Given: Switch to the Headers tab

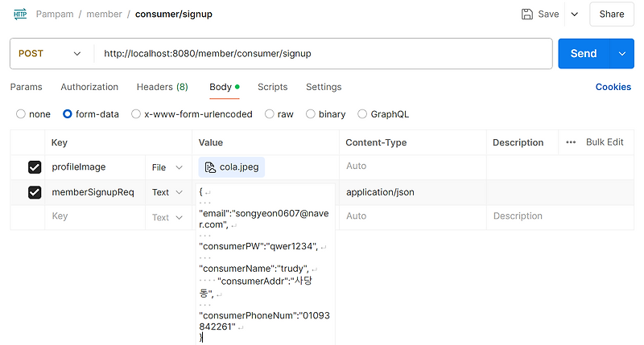Looking at the screenshot, I should 162,87.
